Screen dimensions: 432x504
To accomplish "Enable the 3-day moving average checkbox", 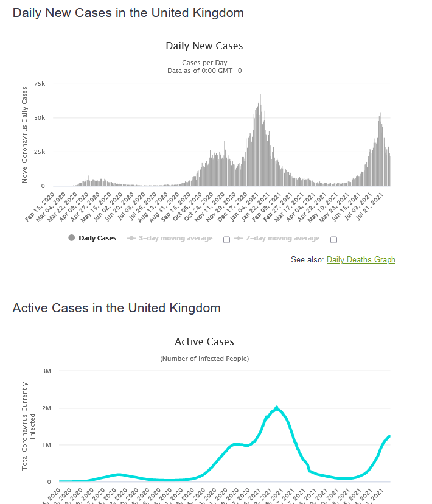I will [226, 240].
